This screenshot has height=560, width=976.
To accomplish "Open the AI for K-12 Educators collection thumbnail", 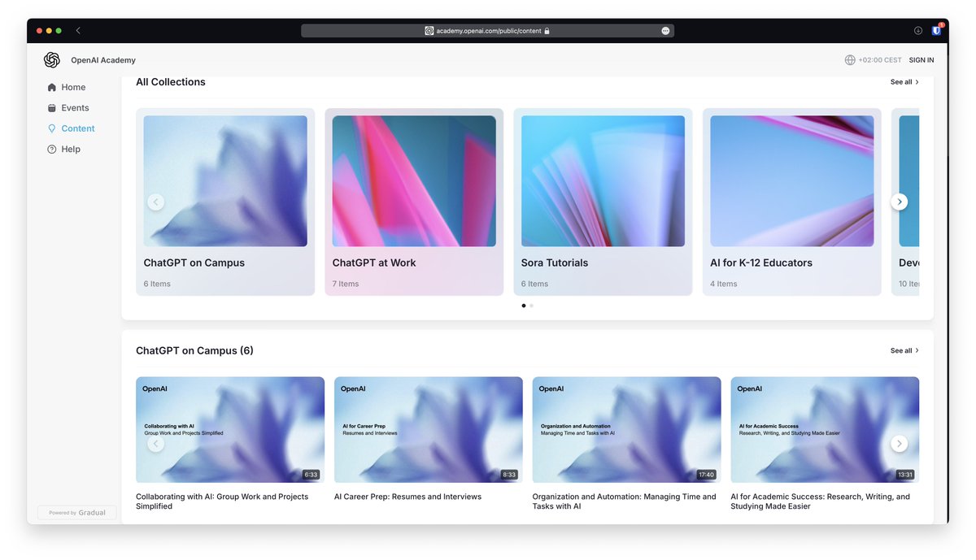I will pyautogui.click(x=792, y=181).
